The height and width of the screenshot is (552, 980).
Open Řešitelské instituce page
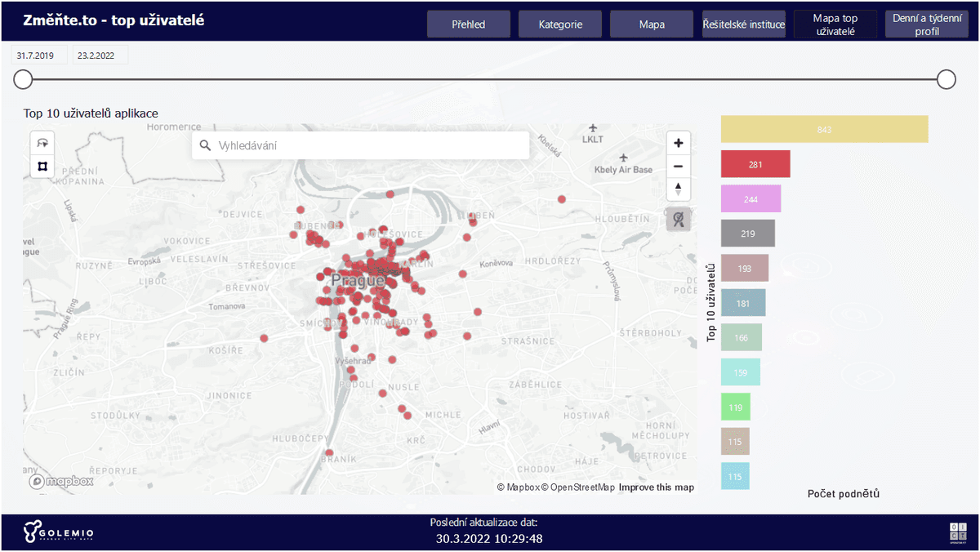pyautogui.click(x=744, y=24)
